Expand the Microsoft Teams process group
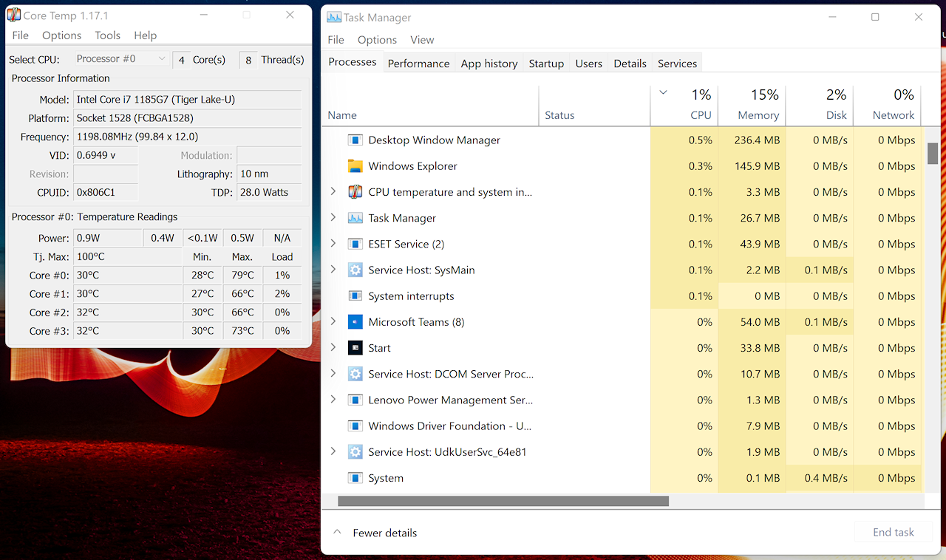This screenshot has height=560, width=946. tap(333, 321)
